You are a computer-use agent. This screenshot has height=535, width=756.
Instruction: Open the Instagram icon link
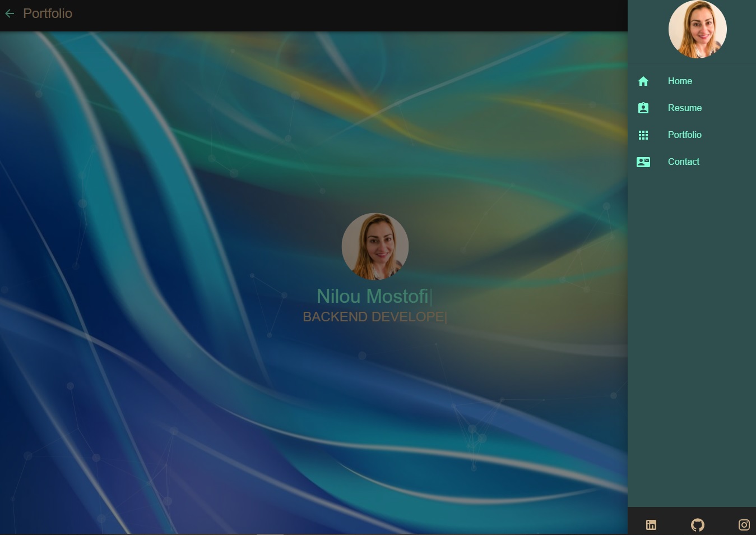744,525
